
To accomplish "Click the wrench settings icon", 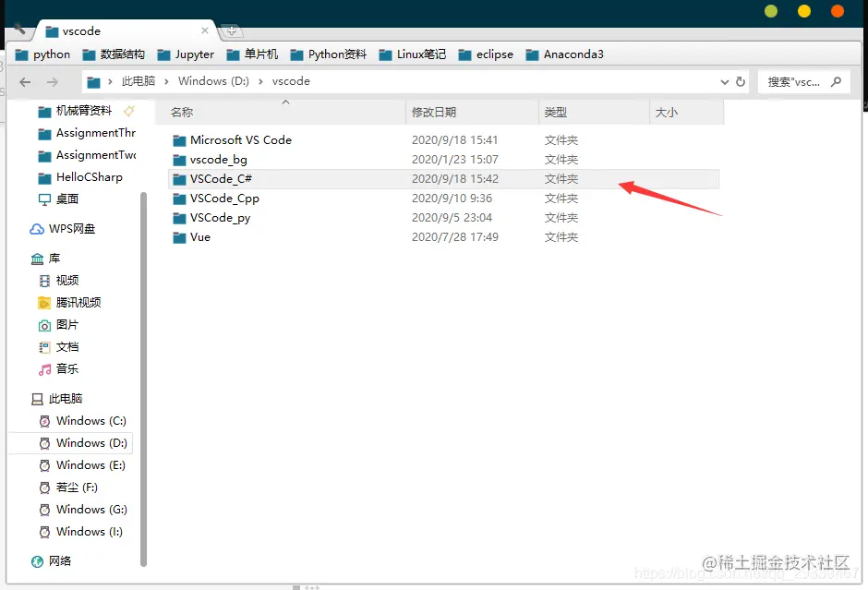I will (19, 28).
